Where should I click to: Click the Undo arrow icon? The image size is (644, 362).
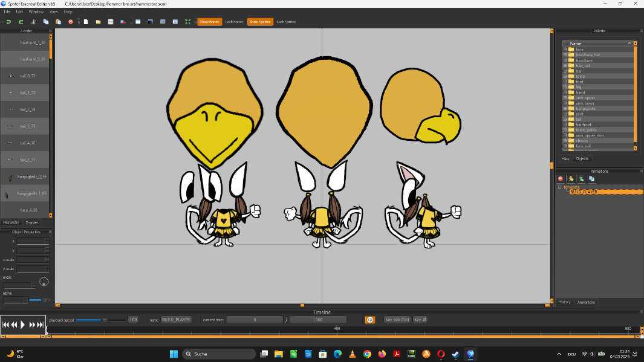coord(8,22)
